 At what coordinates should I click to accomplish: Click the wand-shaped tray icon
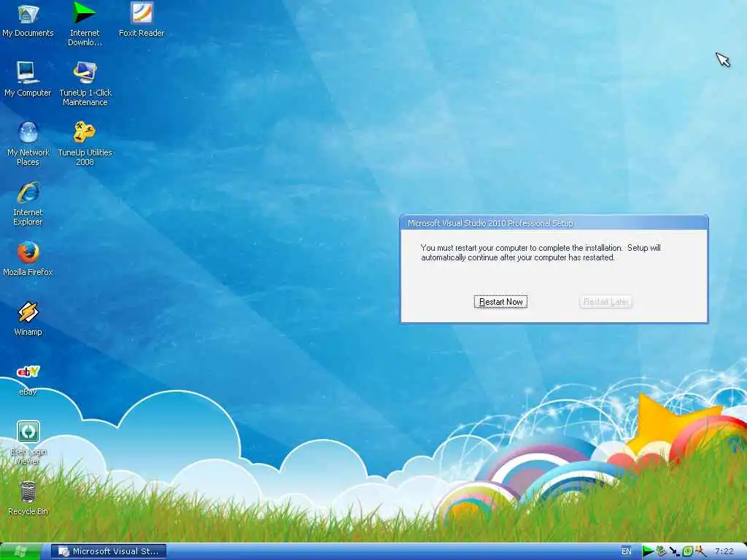700,551
